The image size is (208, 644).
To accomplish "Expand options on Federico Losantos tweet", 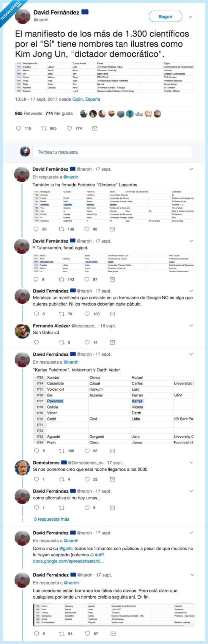I will pos(191,169).
